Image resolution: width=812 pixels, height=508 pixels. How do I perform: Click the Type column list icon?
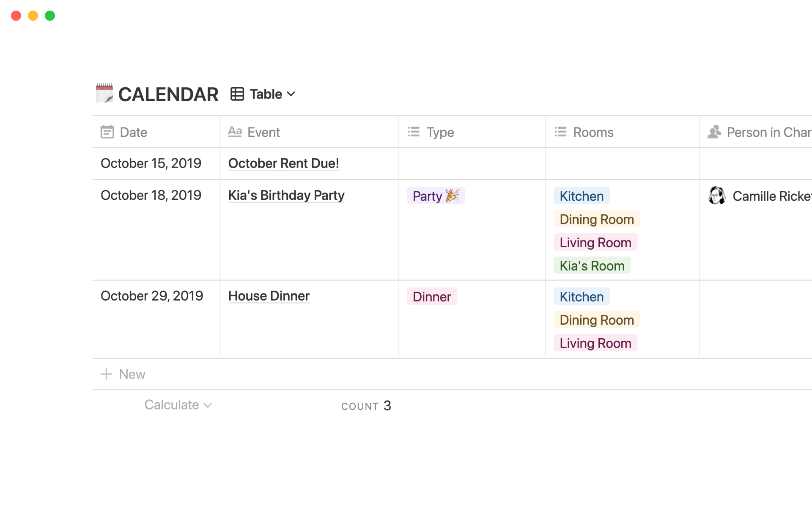point(413,132)
